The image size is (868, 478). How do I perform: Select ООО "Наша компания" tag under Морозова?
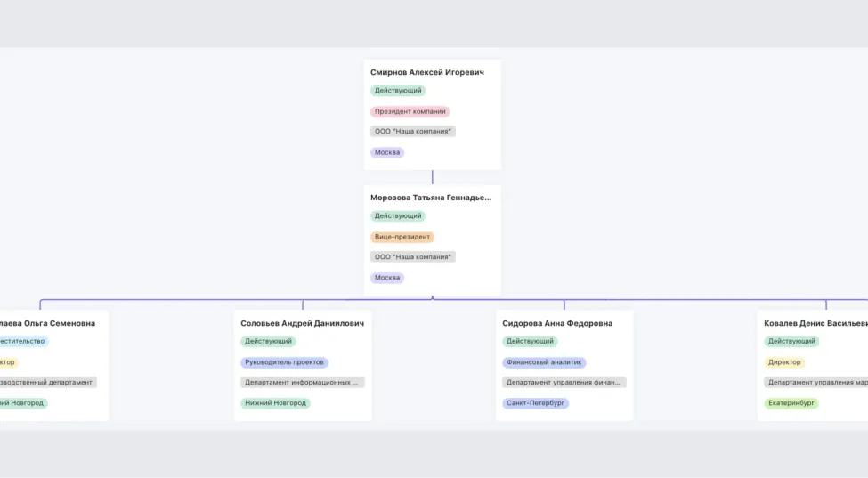[x=413, y=257]
